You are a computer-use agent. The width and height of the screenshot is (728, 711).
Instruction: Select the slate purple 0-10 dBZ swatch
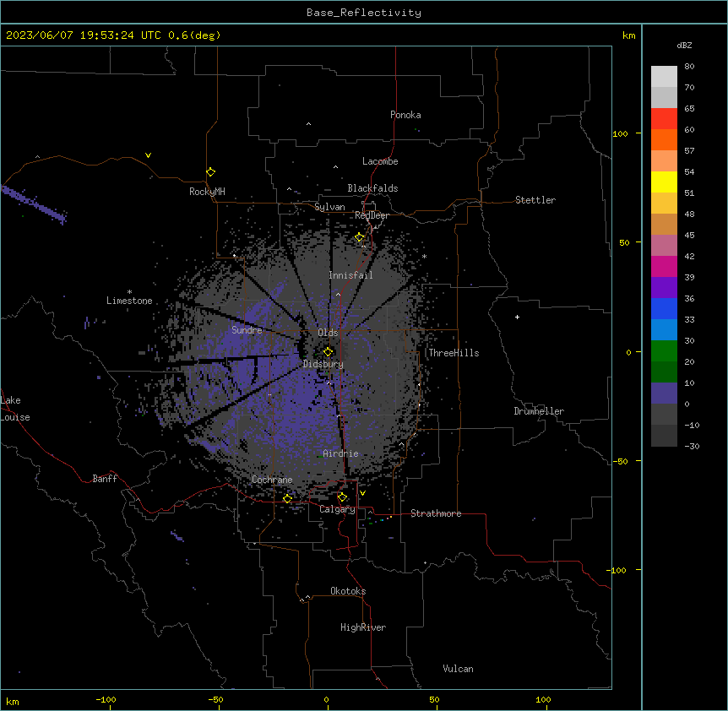pyautogui.click(x=664, y=393)
